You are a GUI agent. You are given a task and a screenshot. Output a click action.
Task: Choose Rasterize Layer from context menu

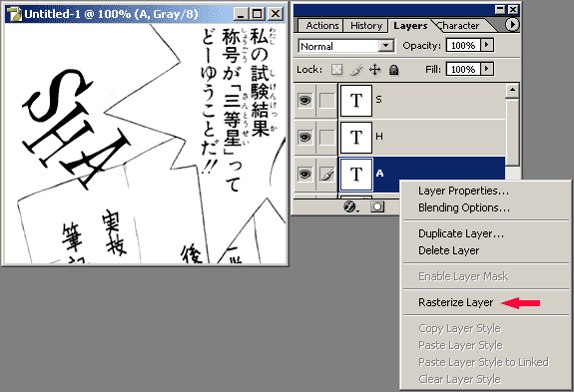pos(456,302)
